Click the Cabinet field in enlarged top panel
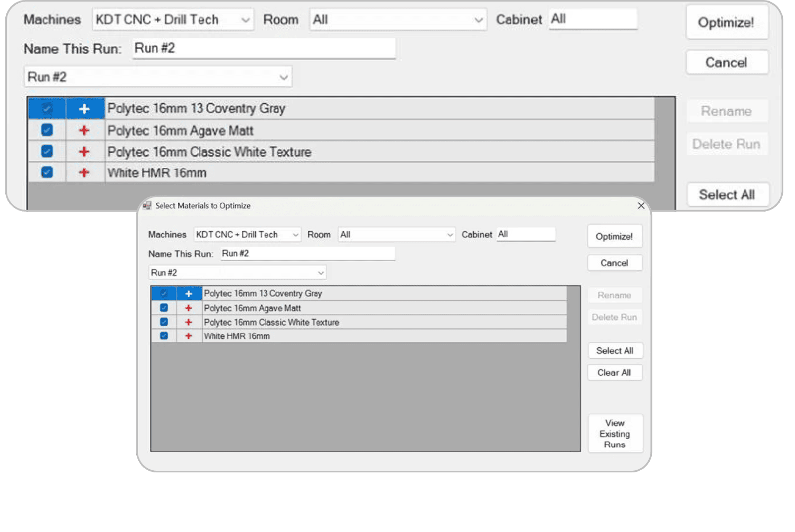The width and height of the screenshot is (795, 532). [x=592, y=20]
